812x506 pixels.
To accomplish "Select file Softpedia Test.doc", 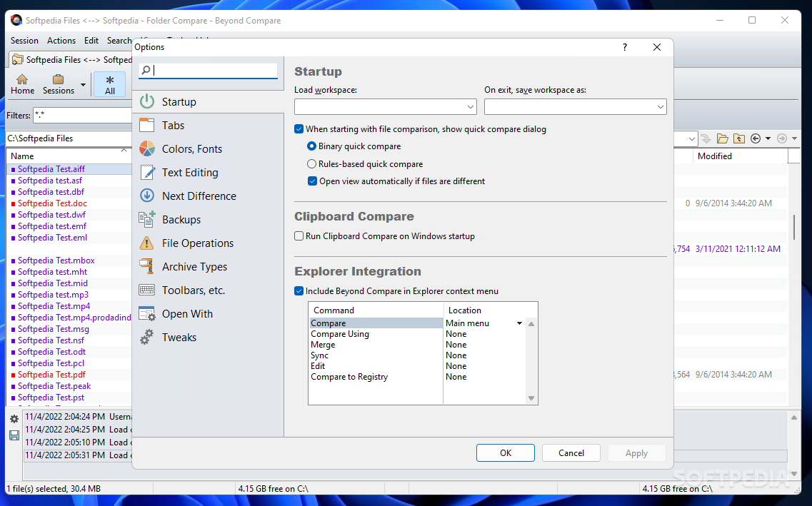I will tap(52, 203).
